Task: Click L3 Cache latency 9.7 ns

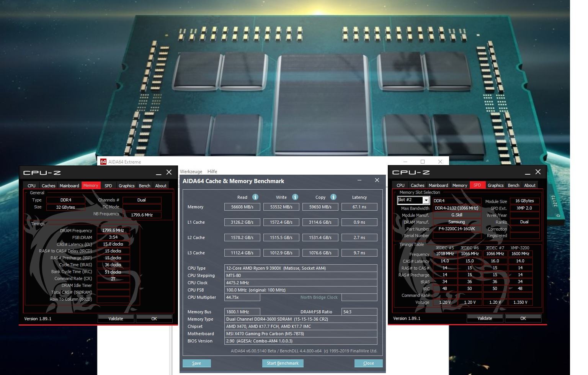Action: (x=359, y=253)
